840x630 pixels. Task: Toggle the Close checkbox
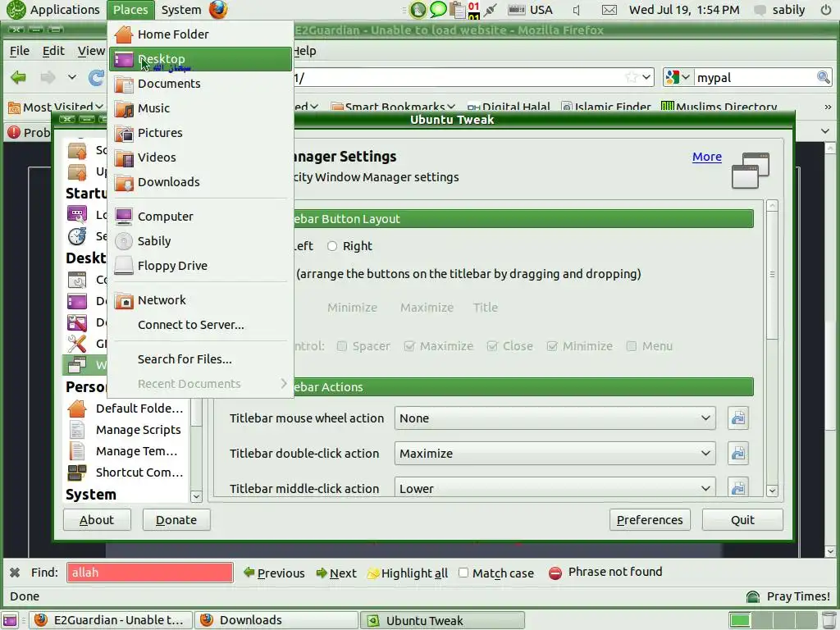pos(492,346)
